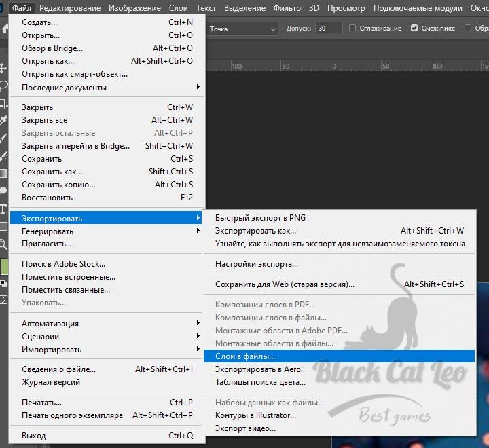Choose Открыть как смарт-объект...
This screenshot has height=448, width=489.
point(107,74)
